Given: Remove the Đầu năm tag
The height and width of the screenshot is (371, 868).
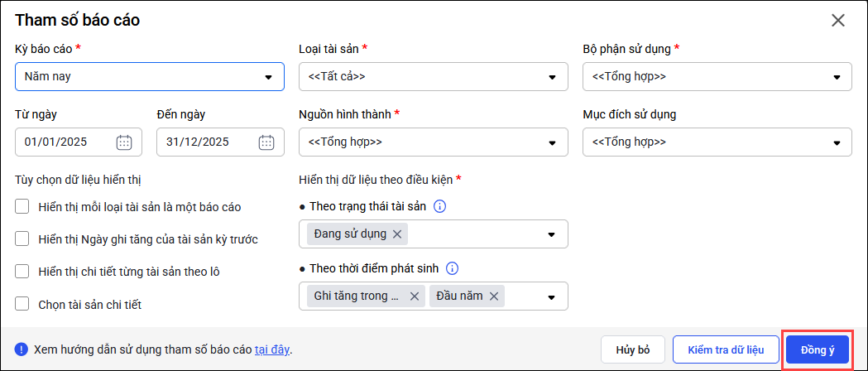Looking at the screenshot, I should (494, 296).
